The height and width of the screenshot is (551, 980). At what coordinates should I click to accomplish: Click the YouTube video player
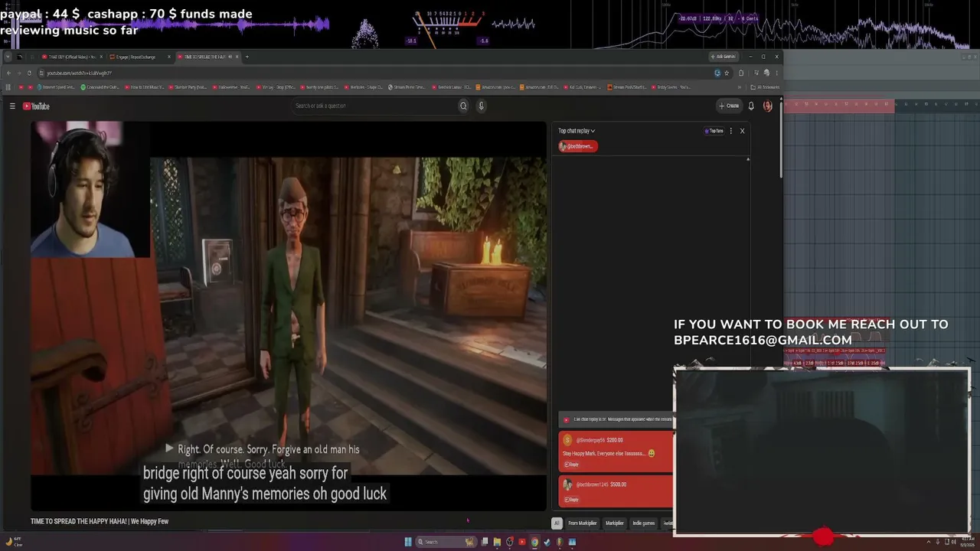point(289,315)
